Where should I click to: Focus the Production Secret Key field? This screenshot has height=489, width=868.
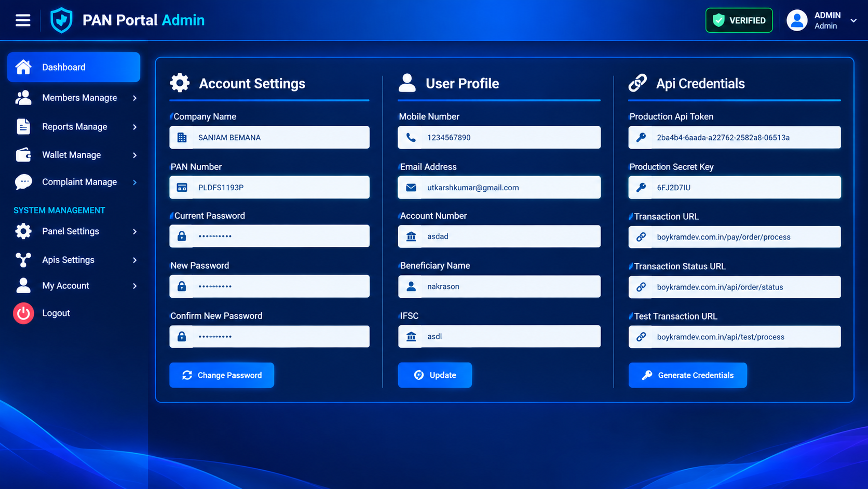click(735, 187)
